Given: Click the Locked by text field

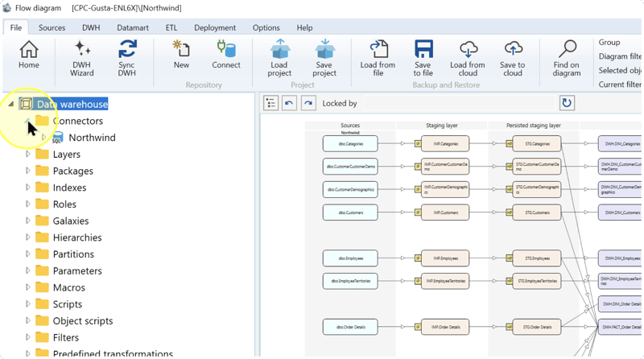Looking at the screenshot, I should click(459, 103).
